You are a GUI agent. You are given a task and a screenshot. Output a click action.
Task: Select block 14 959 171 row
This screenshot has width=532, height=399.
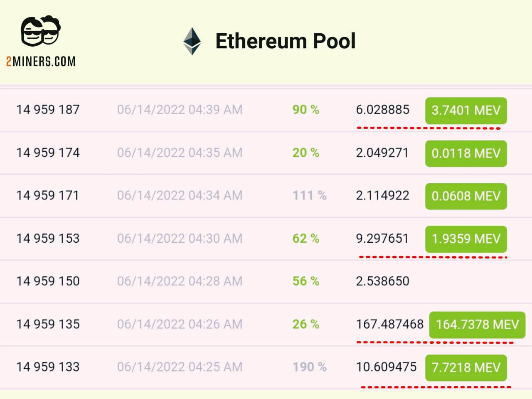pos(48,195)
